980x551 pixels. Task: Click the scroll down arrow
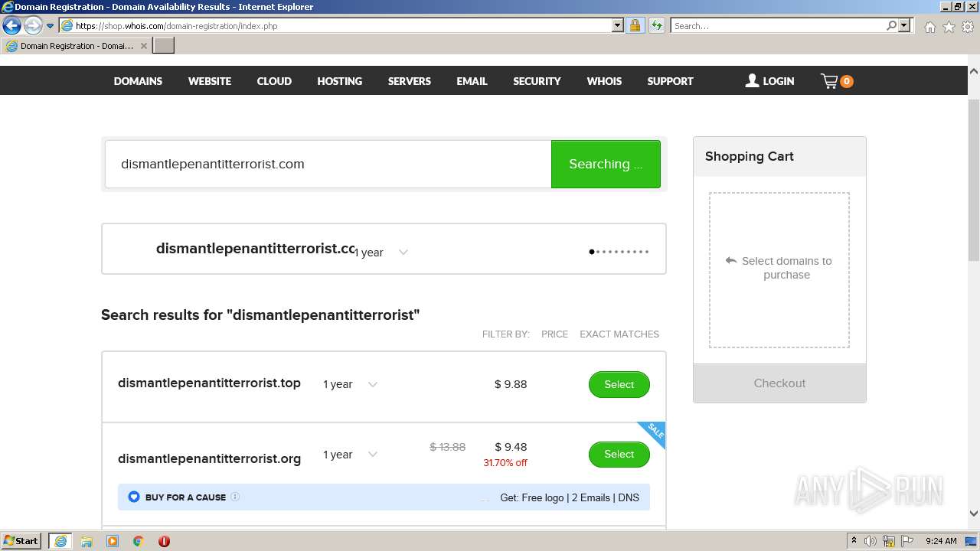[x=974, y=514]
